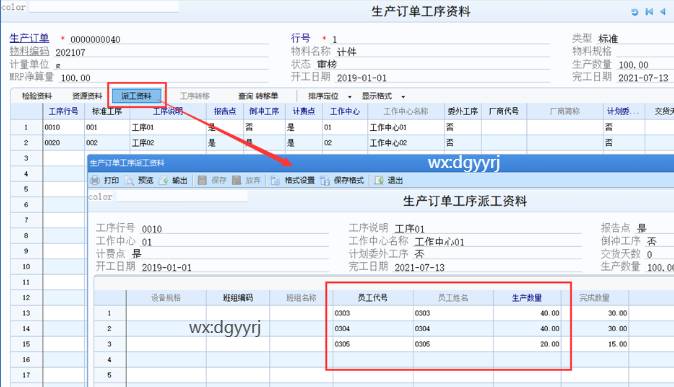
Task: Click the 工序行号 field showing 0010 in the dispatch window
Action: coord(235,229)
